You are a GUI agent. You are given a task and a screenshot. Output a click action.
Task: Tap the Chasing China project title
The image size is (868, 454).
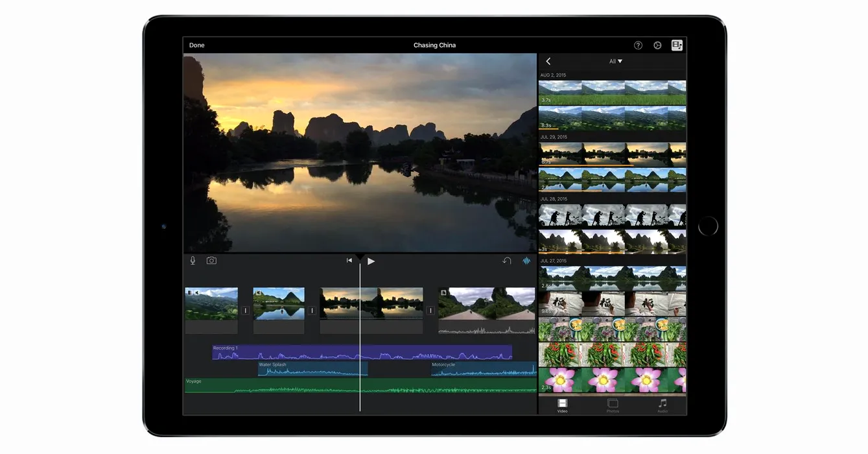pyautogui.click(x=434, y=45)
